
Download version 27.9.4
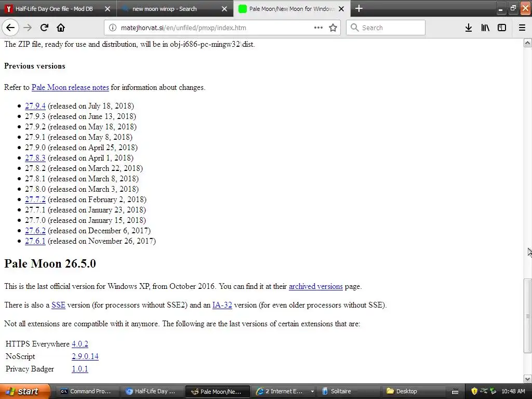[35, 106]
